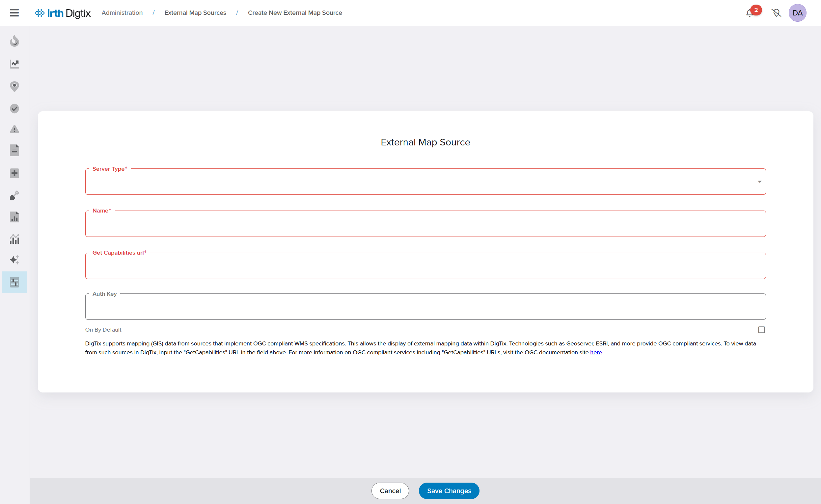Go to External Map Sources breadcrumb
The width and height of the screenshot is (821, 504).
click(x=195, y=13)
